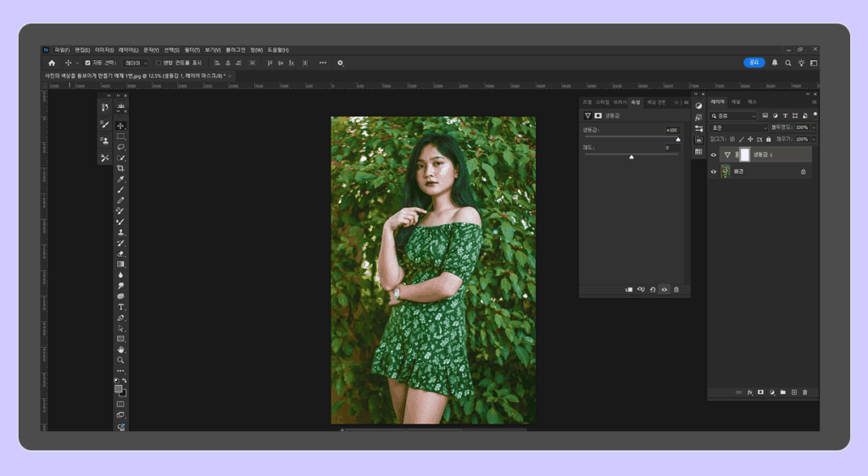Viewport: 868px width, 476px height.
Task: Toggle lock transparent pixels in Layers panel
Action: point(732,139)
